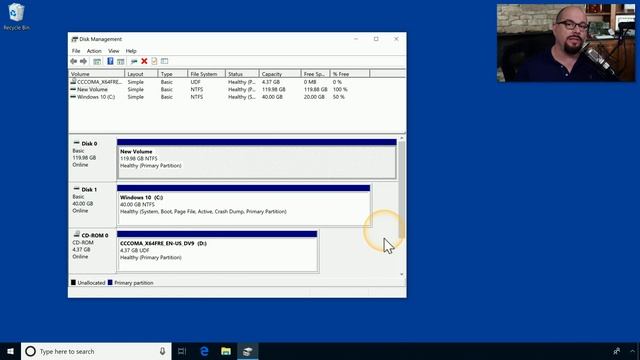The image size is (640, 360).
Task: Open the blue Help toolbar icon
Action: point(110,61)
